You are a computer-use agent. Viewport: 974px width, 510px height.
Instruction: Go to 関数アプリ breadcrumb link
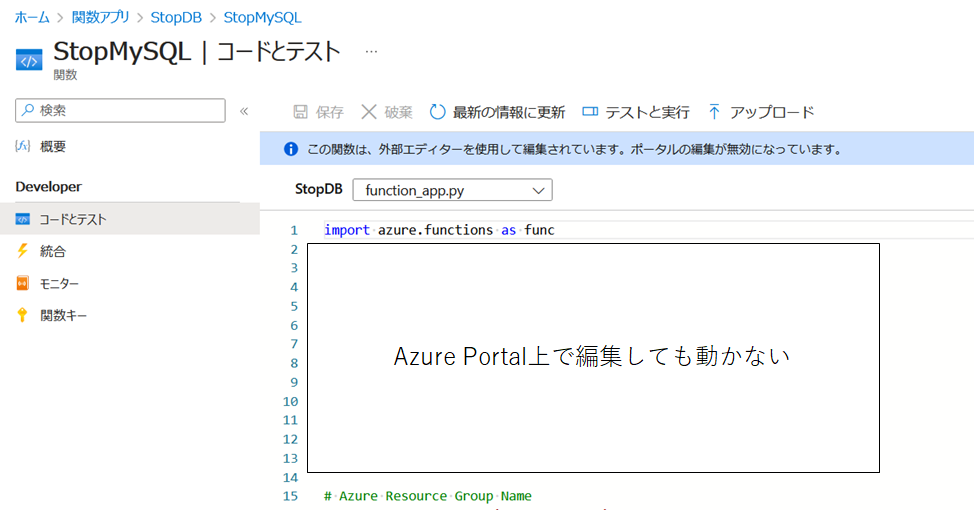[x=101, y=17]
